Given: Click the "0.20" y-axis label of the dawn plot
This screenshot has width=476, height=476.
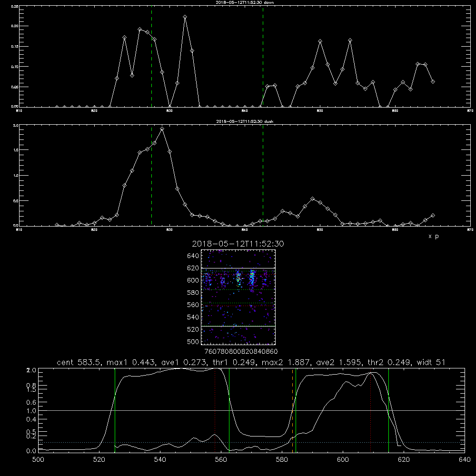Looking at the screenshot, I should [x=15, y=26].
